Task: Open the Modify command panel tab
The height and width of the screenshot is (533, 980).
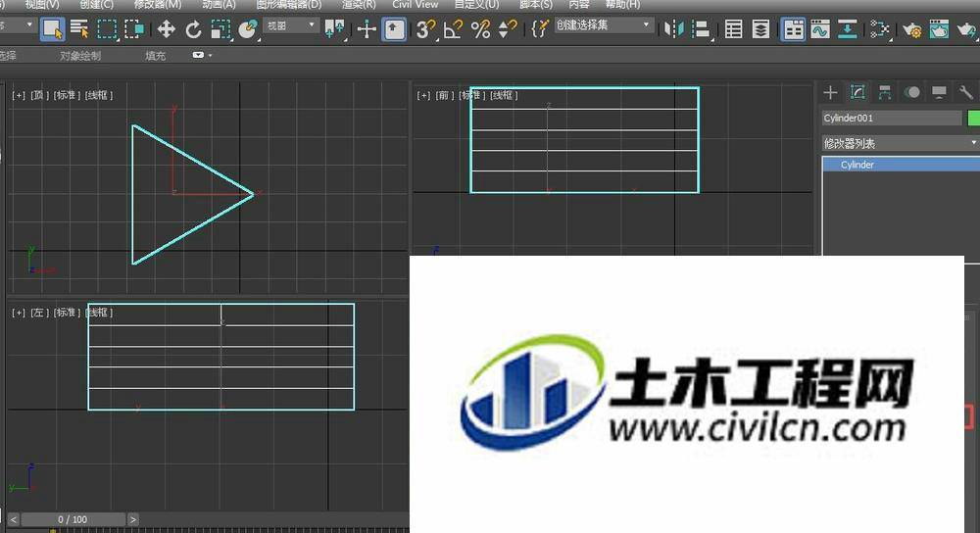Action: 857,92
